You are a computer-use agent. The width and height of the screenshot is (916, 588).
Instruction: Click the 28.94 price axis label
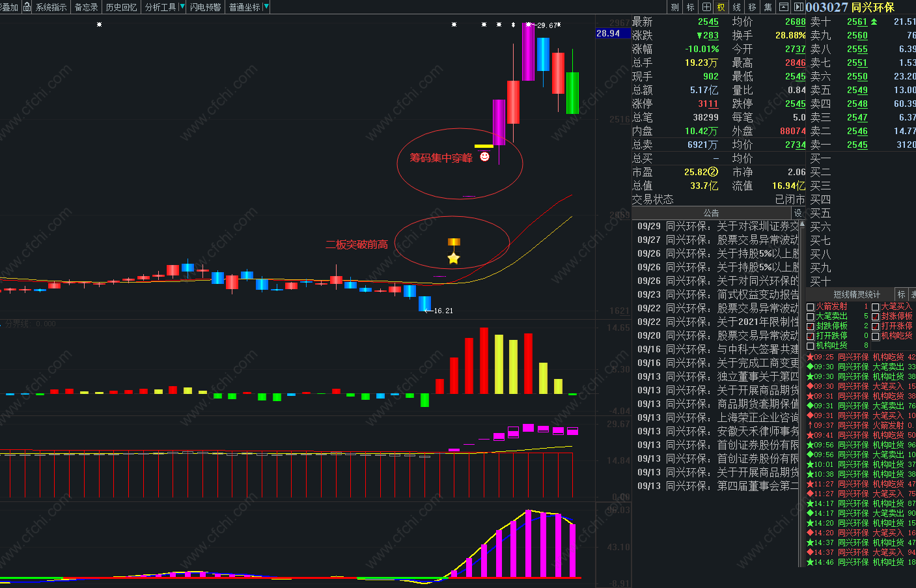(x=613, y=33)
